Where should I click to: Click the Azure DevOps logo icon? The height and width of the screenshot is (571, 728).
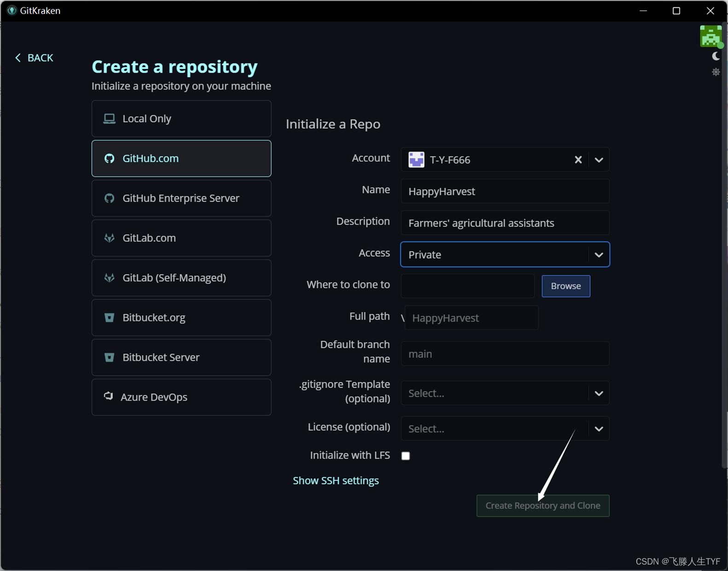click(108, 396)
